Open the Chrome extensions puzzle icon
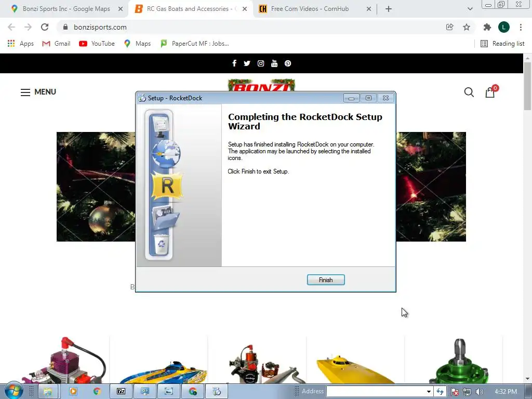Viewport: 532px width, 399px height. (487, 27)
